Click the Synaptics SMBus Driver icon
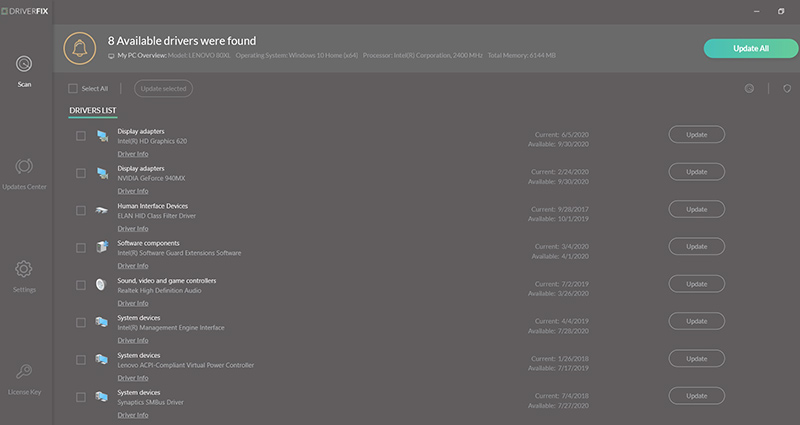The width and height of the screenshot is (800, 425). coord(102,397)
